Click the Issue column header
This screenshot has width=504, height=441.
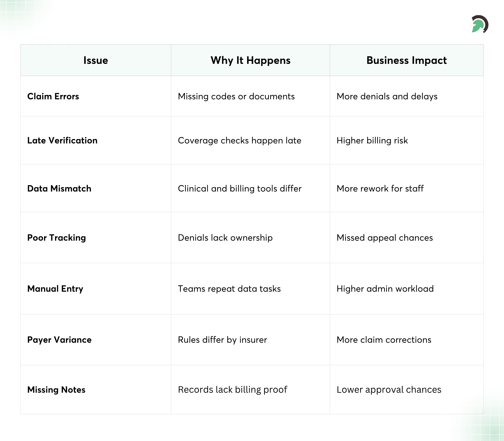tap(96, 60)
